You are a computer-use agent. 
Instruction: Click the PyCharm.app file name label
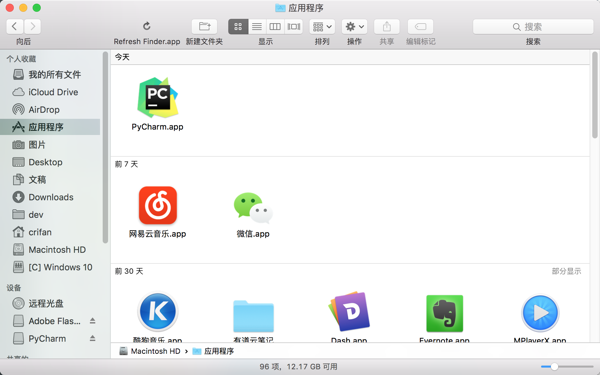[x=157, y=127]
